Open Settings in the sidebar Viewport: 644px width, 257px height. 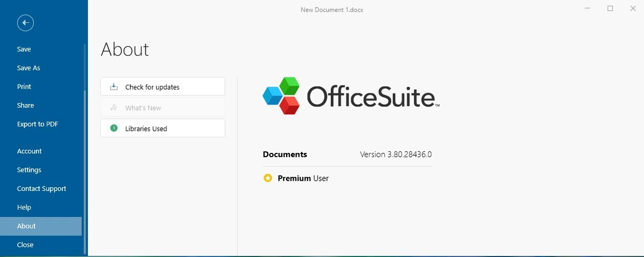click(x=41, y=170)
